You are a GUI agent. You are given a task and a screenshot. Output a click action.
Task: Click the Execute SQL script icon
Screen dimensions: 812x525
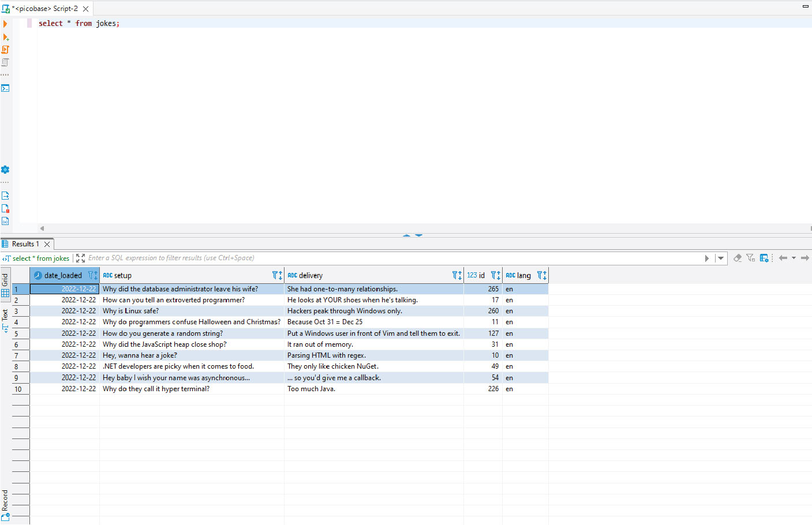[x=5, y=50]
